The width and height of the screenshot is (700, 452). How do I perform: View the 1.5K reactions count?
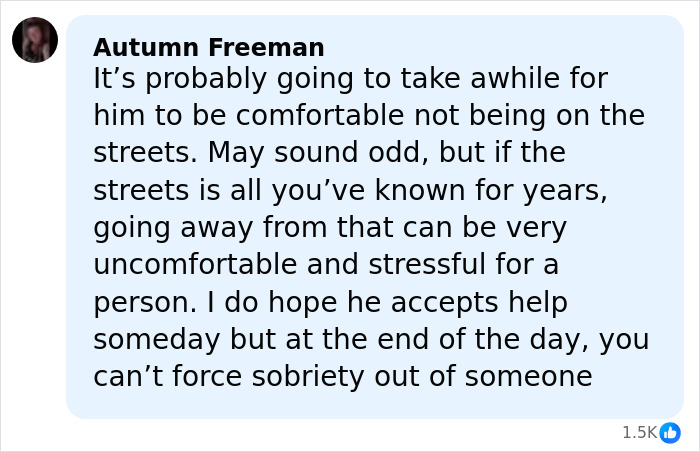coord(639,432)
